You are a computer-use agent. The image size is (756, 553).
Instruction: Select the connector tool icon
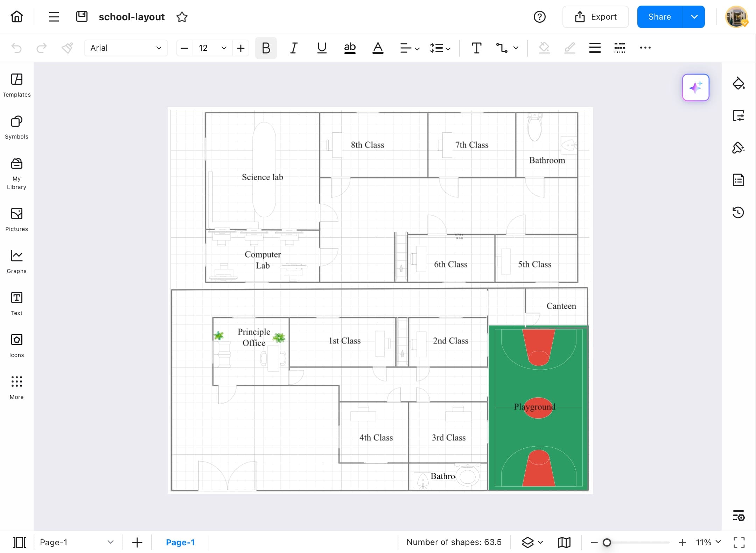pos(502,48)
